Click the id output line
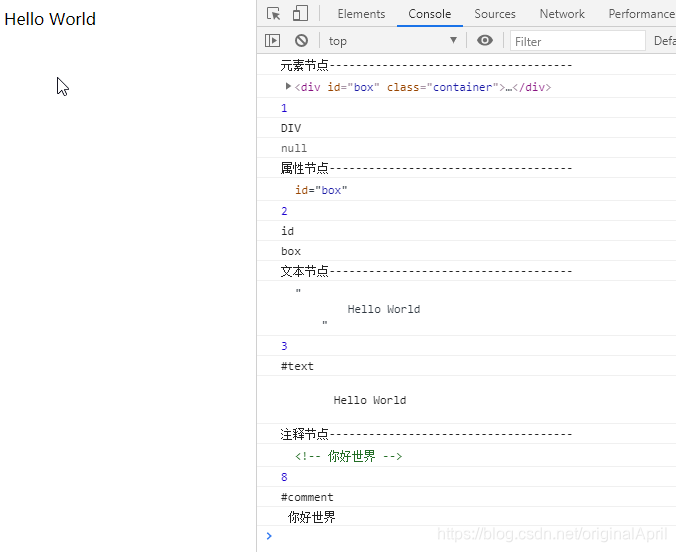Screen dimensions: 676x552 point(288,231)
